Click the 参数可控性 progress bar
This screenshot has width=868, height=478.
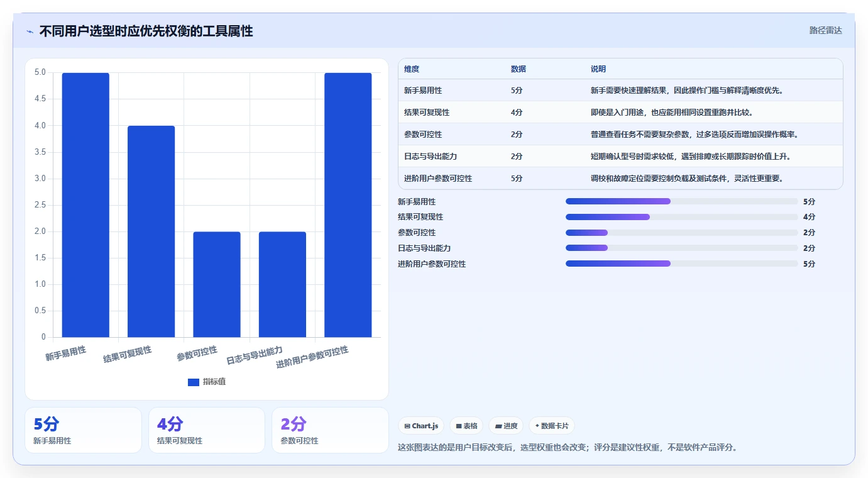click(681, 233)
